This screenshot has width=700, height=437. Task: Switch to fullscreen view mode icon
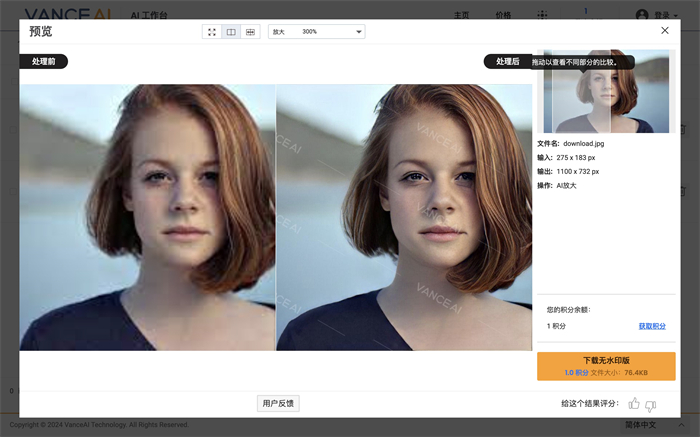[212, 32]
